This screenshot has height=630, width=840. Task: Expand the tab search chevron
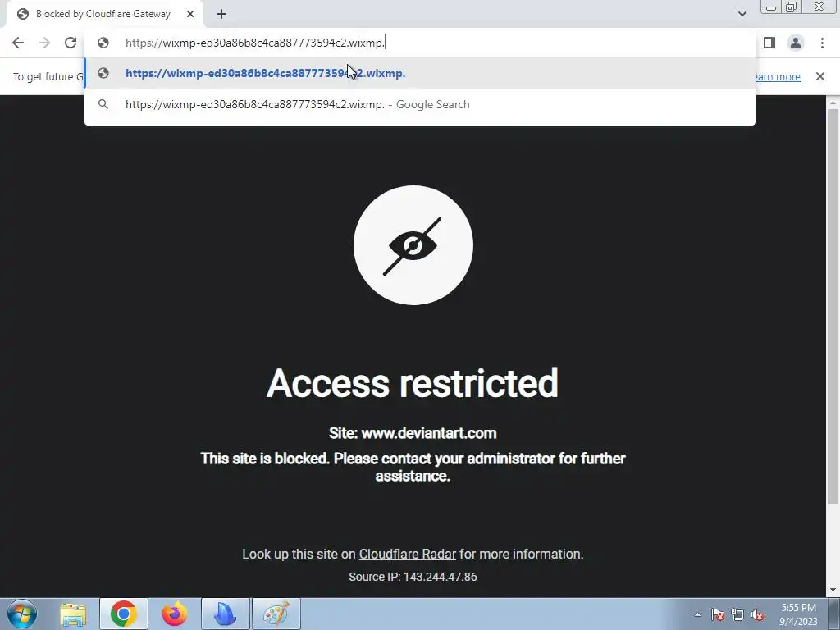(x=742, y=14)
